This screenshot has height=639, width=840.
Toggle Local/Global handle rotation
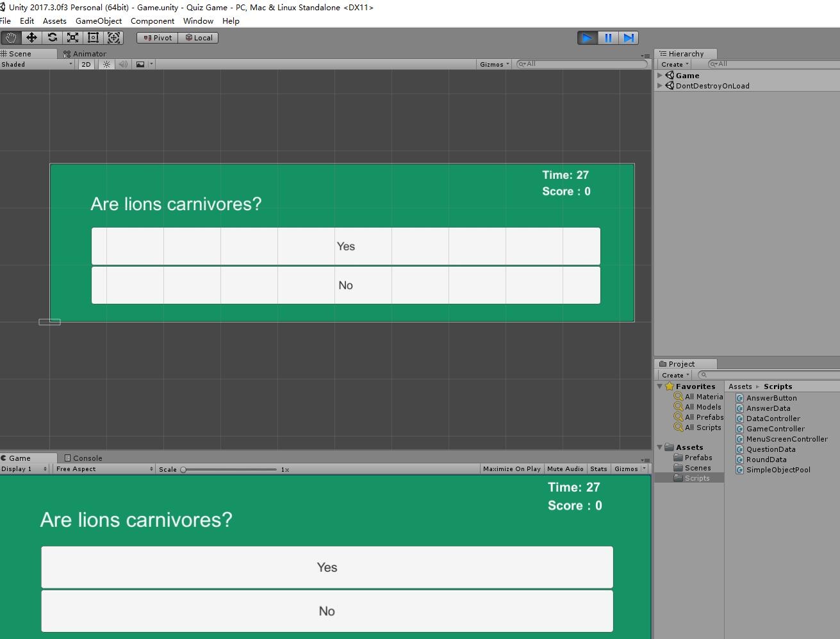[199, 38]
